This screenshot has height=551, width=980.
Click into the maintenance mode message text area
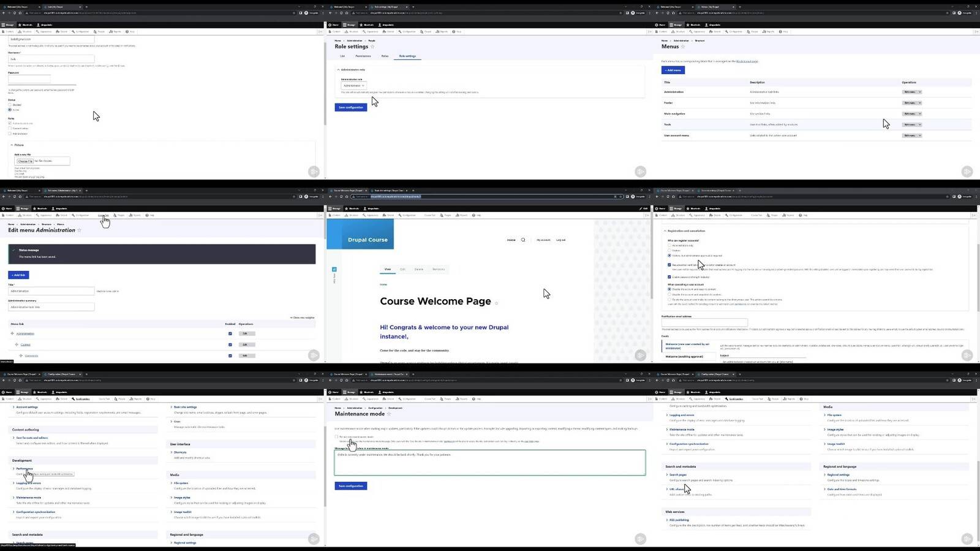tap(490, 463)
